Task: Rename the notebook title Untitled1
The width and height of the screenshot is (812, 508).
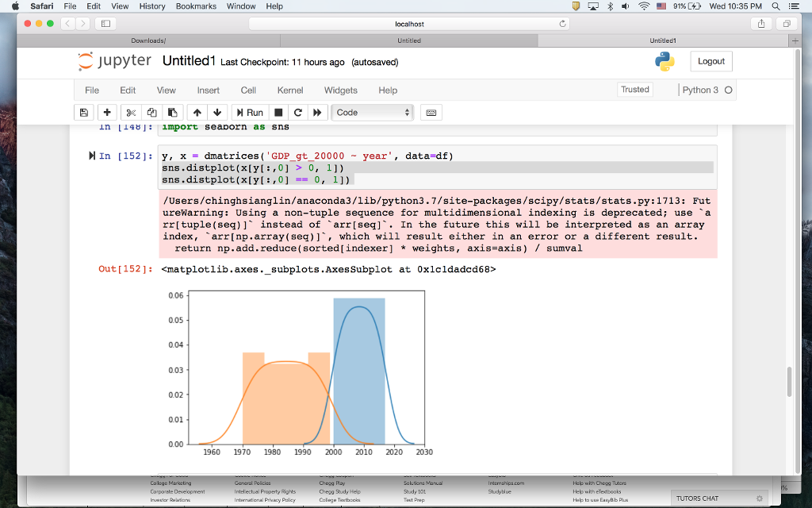Action: (189, 61)
